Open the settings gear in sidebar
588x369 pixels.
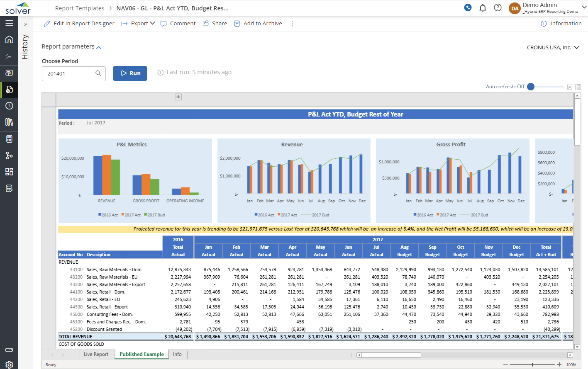click(x=9, y=364)
